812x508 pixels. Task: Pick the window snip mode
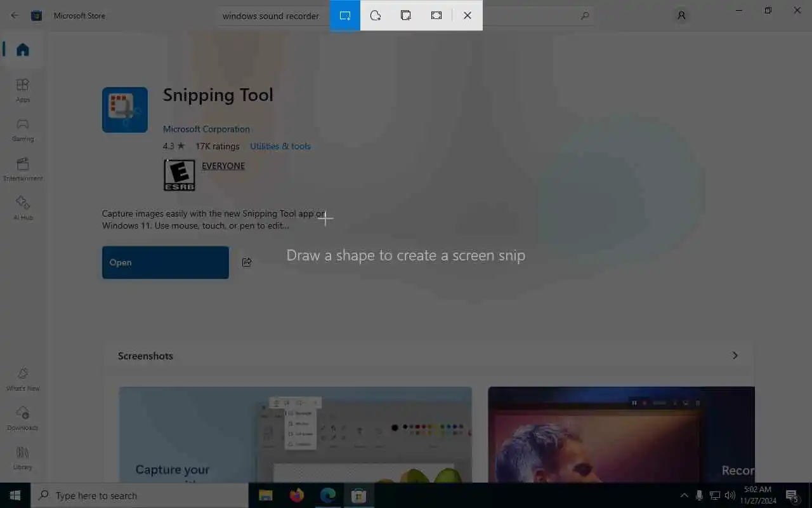pyautogui.click(x=406, y=15)
